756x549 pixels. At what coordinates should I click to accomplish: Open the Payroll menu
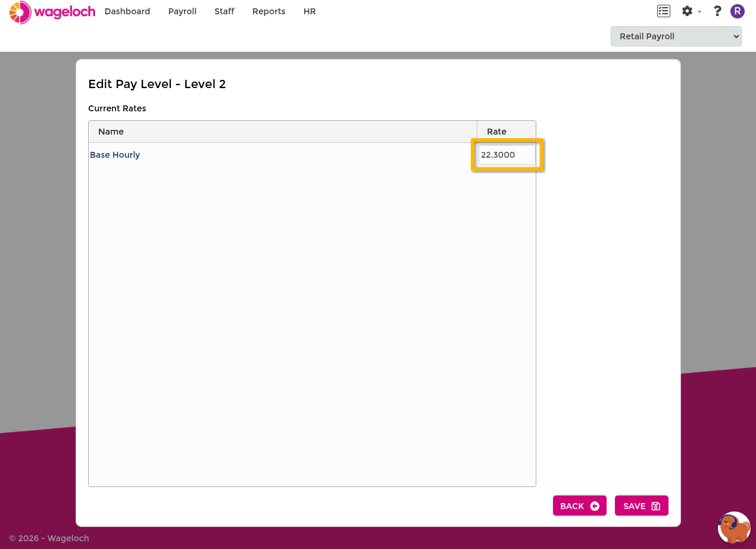coord(182,11)
